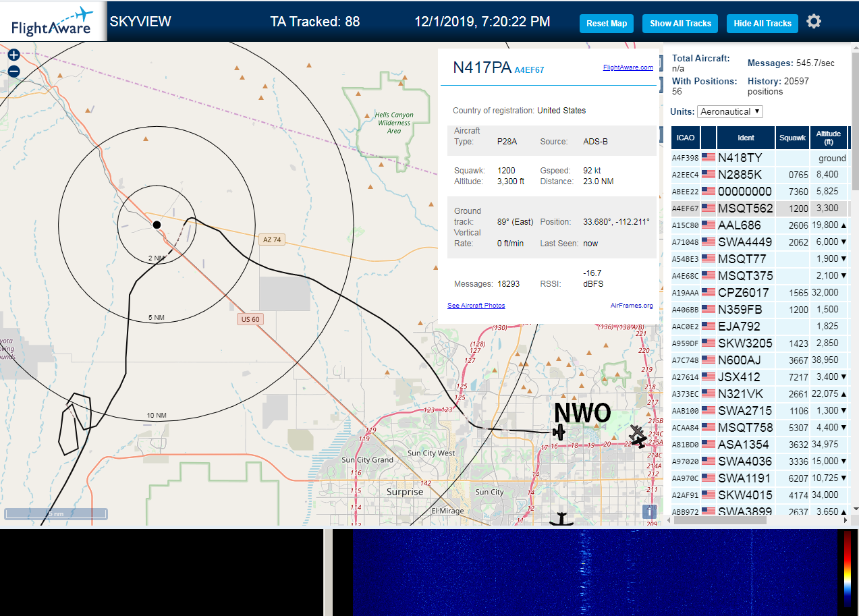Open See Aircraft Photos link
Image resolution: width=859 pixels, height=616 pixels.
[476, 306]
